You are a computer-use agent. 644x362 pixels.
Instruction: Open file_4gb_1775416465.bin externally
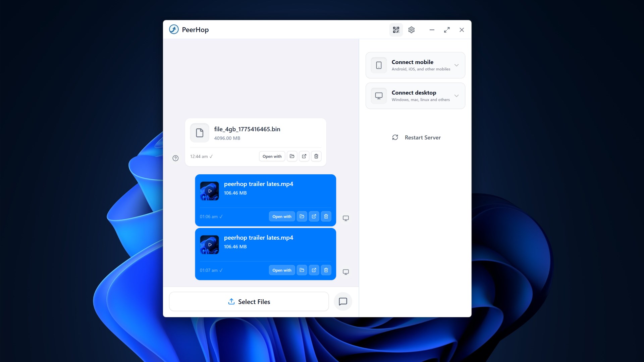304,156
